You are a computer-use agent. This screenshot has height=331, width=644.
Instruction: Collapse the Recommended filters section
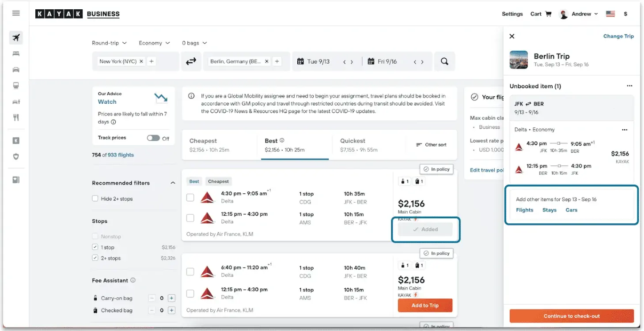[173, 183]
